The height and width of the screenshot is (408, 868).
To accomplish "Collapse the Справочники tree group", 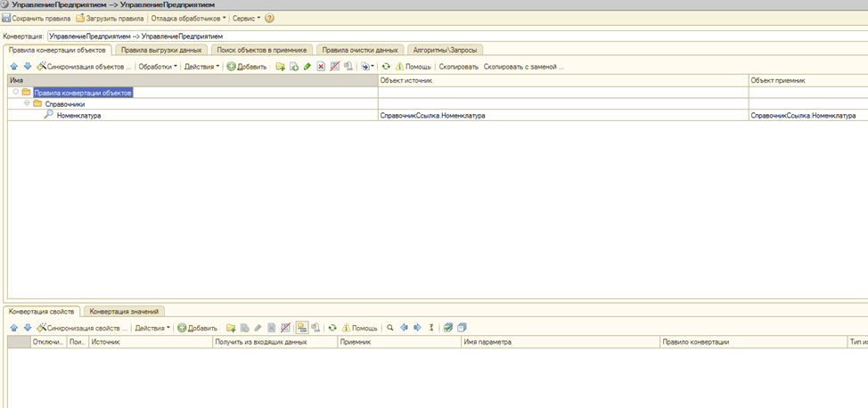I will pyautogui.click(x=27, y=103).
